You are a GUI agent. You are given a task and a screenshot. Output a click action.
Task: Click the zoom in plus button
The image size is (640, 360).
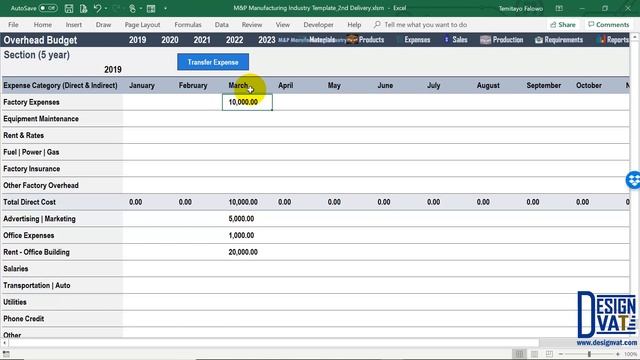pos(618,354)
